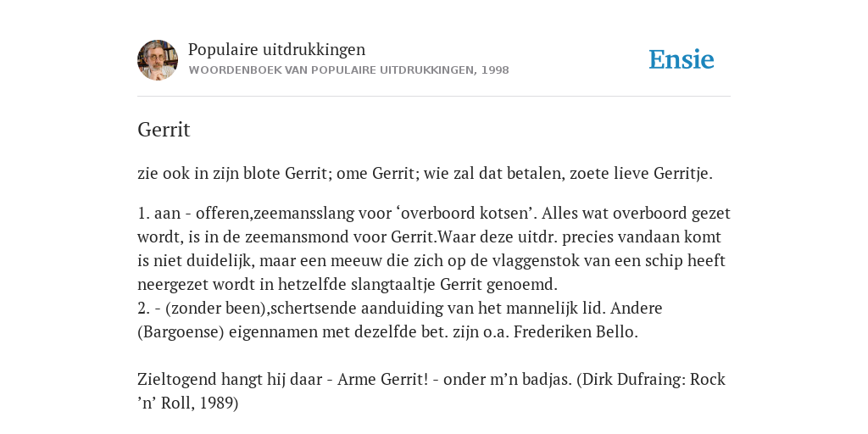This screenshot has width=868, height=434.
Task: Select the Woordenboek van populaire uitdrukkingen, 1998 source line
Action: tap(348, 70)
